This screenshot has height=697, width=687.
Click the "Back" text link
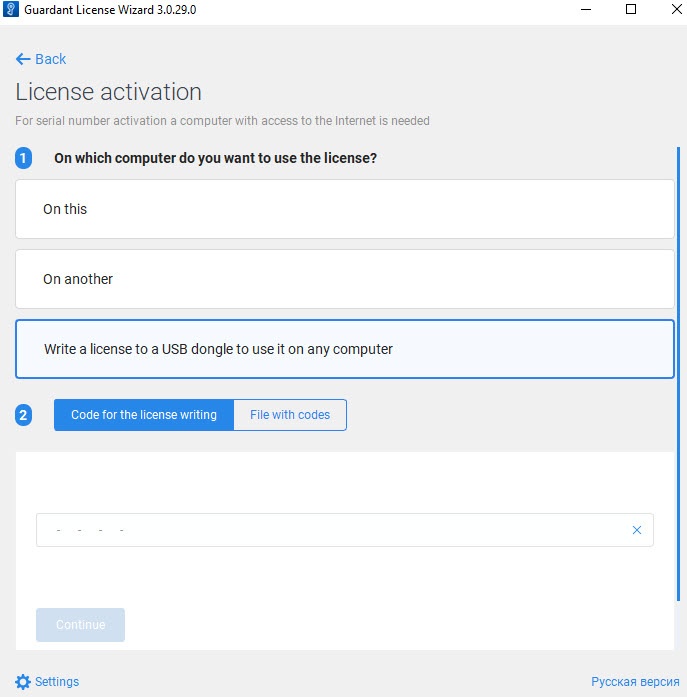(x=51, y=59)
